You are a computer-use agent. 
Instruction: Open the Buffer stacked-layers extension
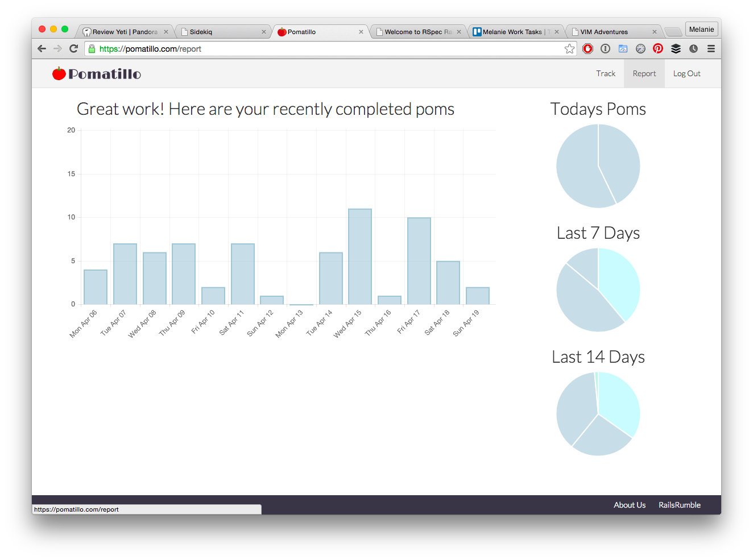click(676, 49)
